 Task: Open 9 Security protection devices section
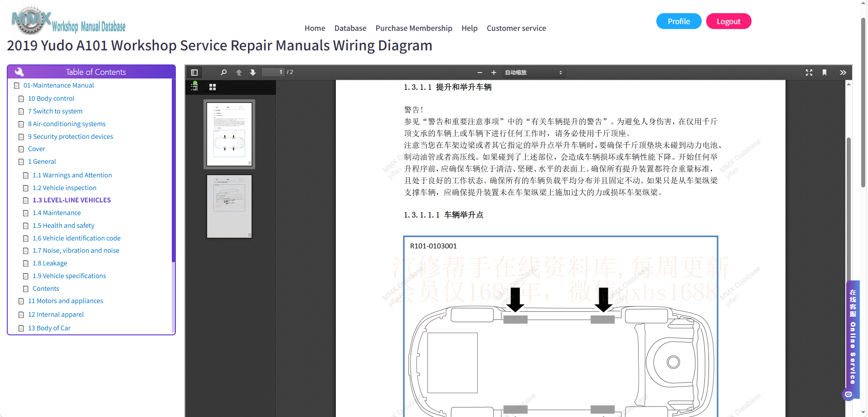click(x=71, y=137)
